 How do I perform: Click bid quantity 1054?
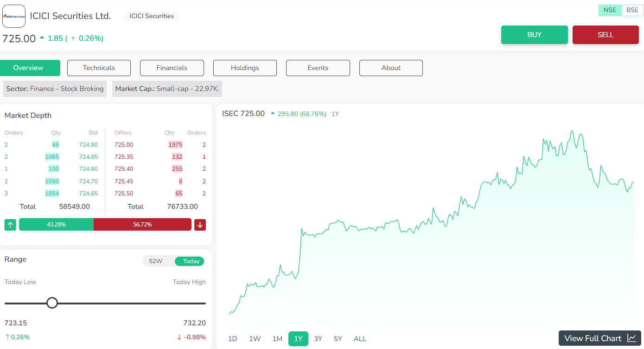click(x=52, y=194)
